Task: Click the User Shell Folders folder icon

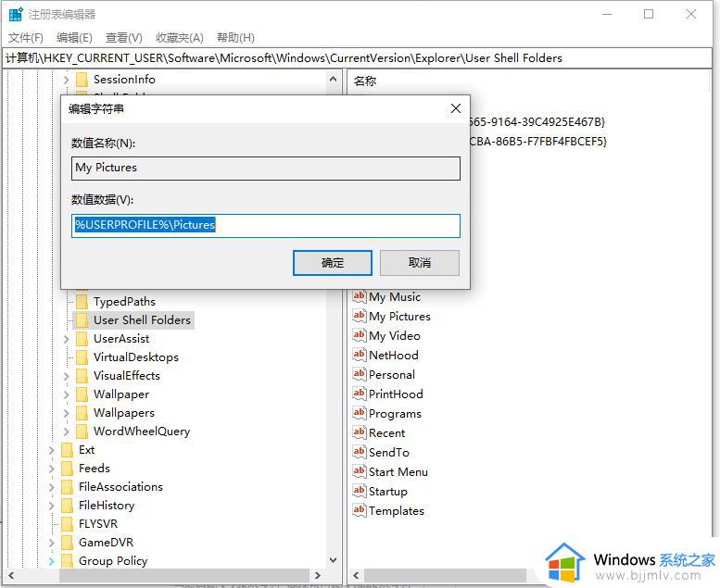Action: (x=82, y=320)
